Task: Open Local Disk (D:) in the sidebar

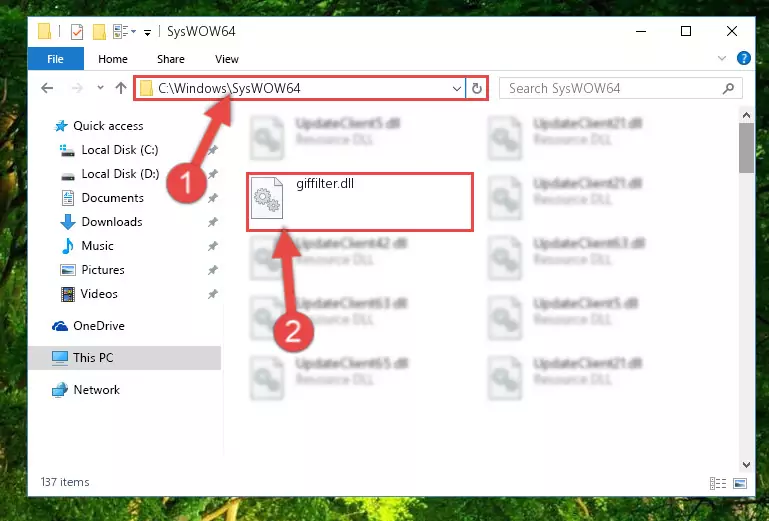Action: [120, 174]
